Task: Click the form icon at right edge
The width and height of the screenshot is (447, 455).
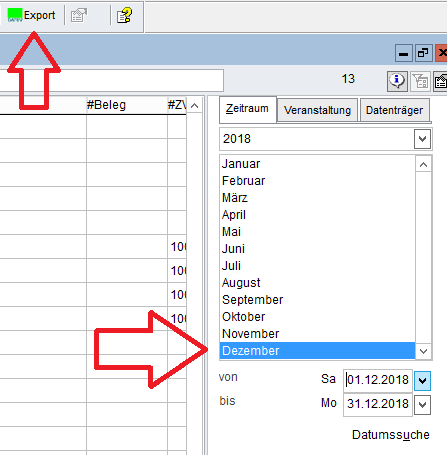Action: point(440,81)
